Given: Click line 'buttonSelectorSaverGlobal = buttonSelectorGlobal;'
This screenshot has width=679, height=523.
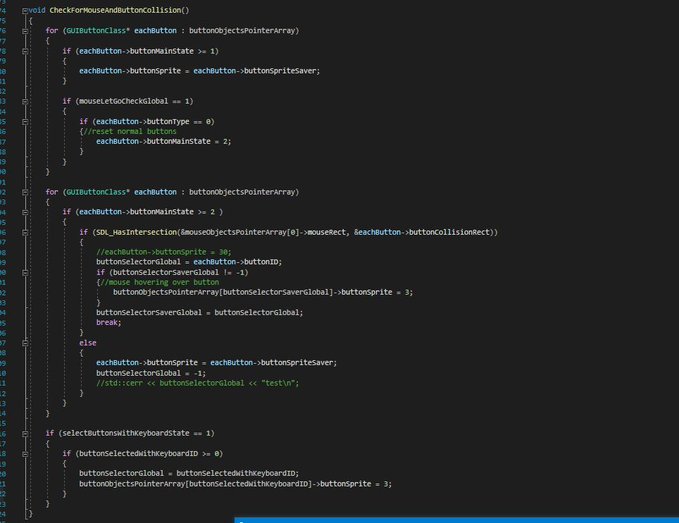Looking at the screenshot, I should (200, 313).
